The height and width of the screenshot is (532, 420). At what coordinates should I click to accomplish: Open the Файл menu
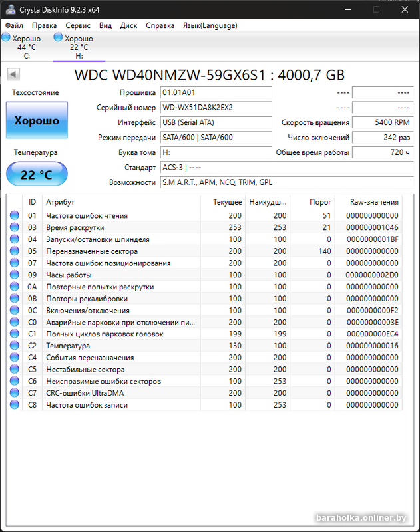[14, 26]
